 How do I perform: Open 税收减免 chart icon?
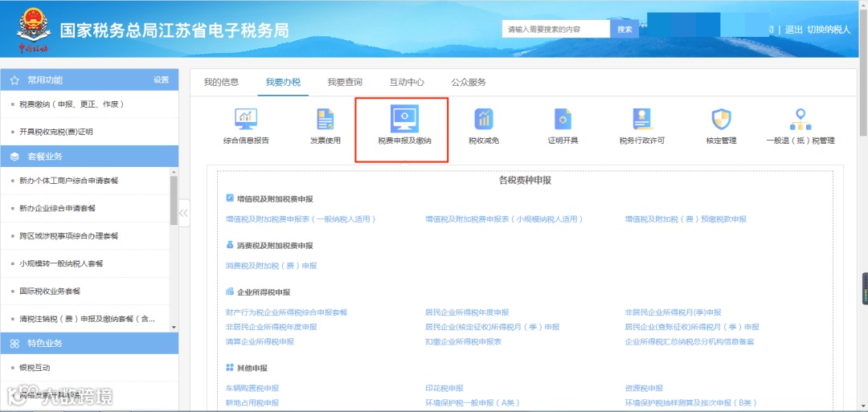tap(484, 119)
